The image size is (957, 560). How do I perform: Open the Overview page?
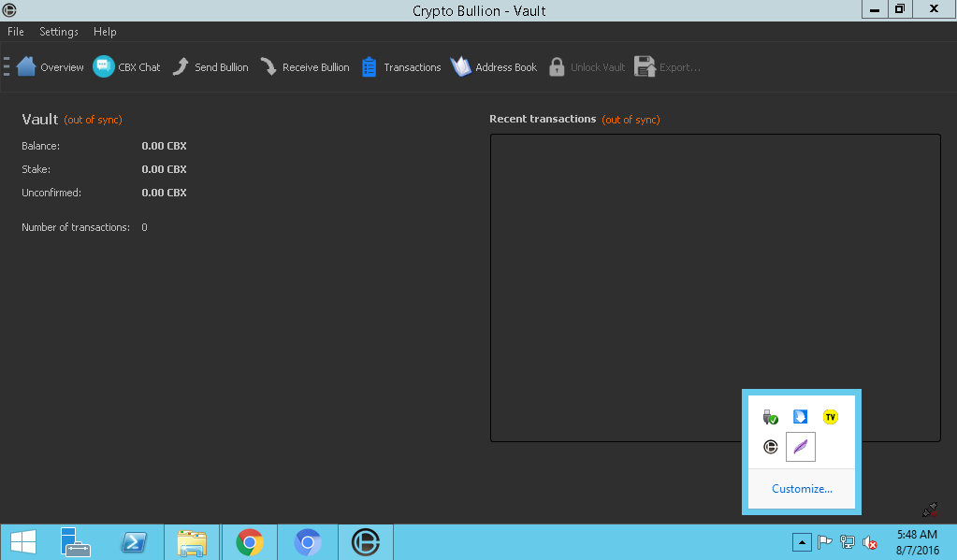pyautogui.click(x=50, y=67)
